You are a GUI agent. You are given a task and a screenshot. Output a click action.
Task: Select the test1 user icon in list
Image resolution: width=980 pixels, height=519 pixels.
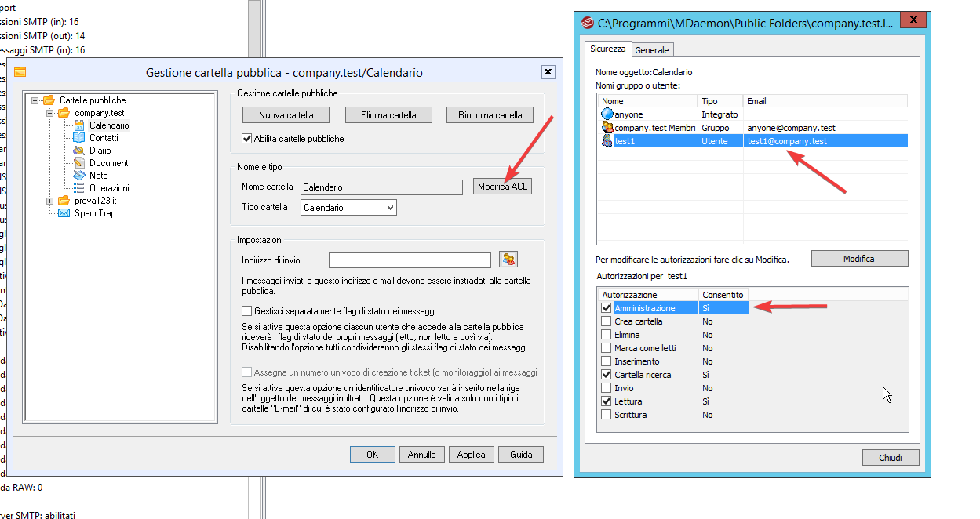point(607,141)
